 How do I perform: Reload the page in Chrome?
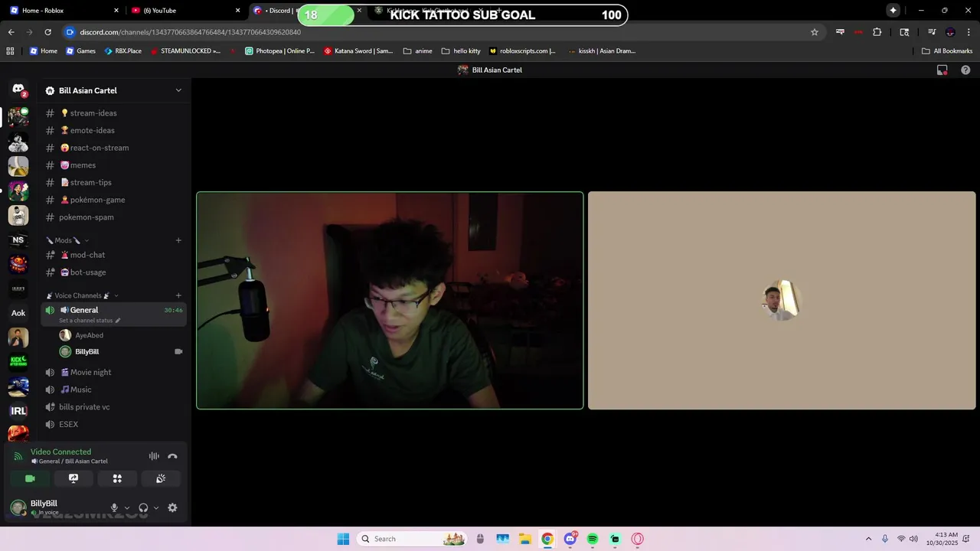tap(47, 32)
